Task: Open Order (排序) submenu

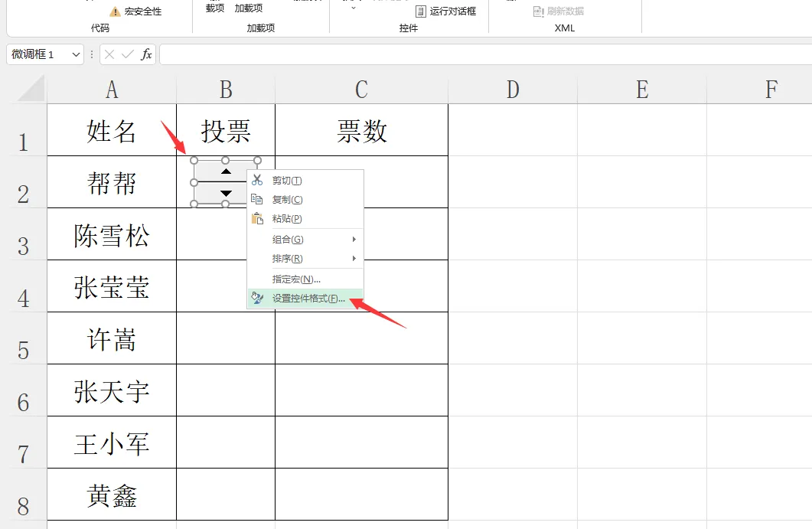Action: pos(305,259)
